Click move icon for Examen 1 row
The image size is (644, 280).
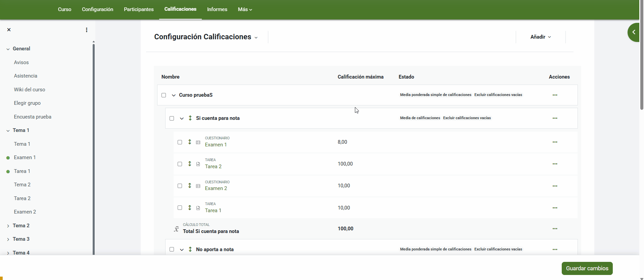coord(190,142)
